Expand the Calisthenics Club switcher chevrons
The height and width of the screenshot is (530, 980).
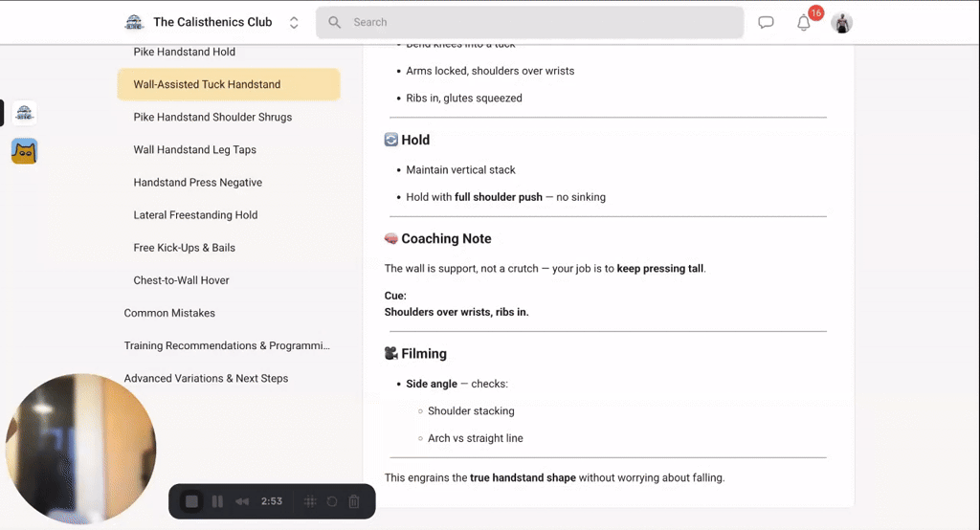tap(294, 22)
